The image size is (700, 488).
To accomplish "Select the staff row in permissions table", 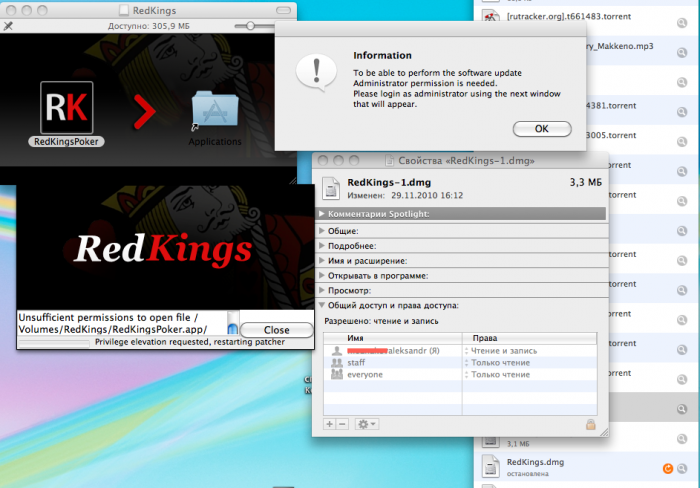I will (x=460, y=363).
